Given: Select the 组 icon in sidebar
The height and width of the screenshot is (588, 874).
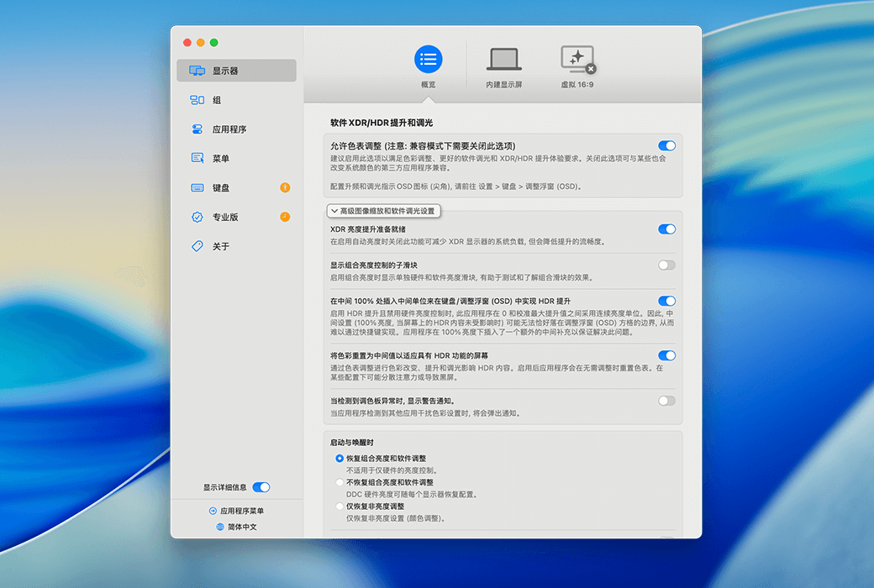Looking at the screenshot, I should point(197,100).
